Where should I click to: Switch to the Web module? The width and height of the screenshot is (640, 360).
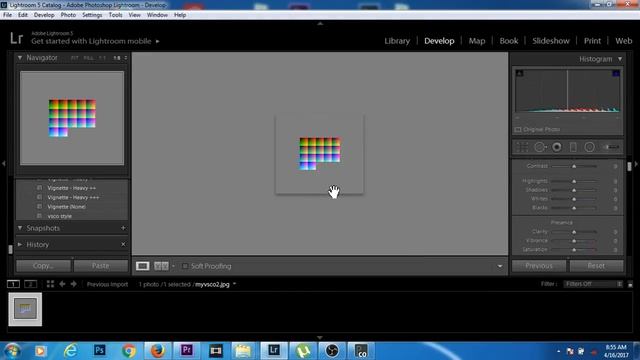tap(624, 41)
